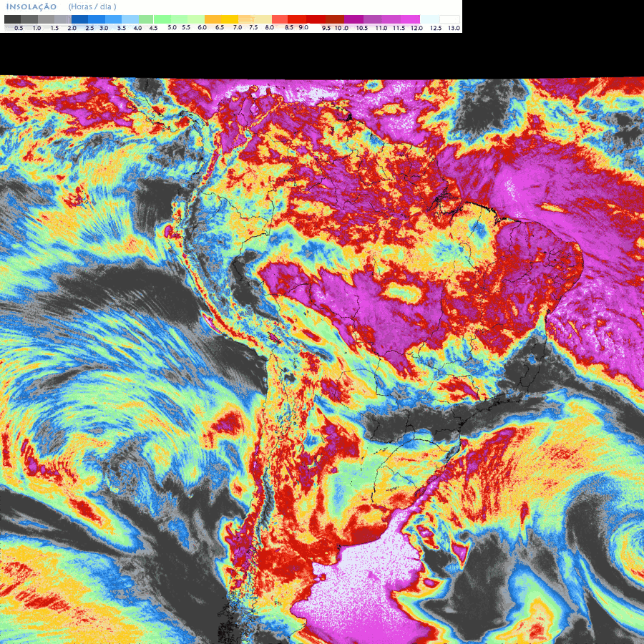Image resolution: width=644 pixels, height=644 pixels.
Task: Click the dark blue swatch above 2.5
Action: pos(79,19)
